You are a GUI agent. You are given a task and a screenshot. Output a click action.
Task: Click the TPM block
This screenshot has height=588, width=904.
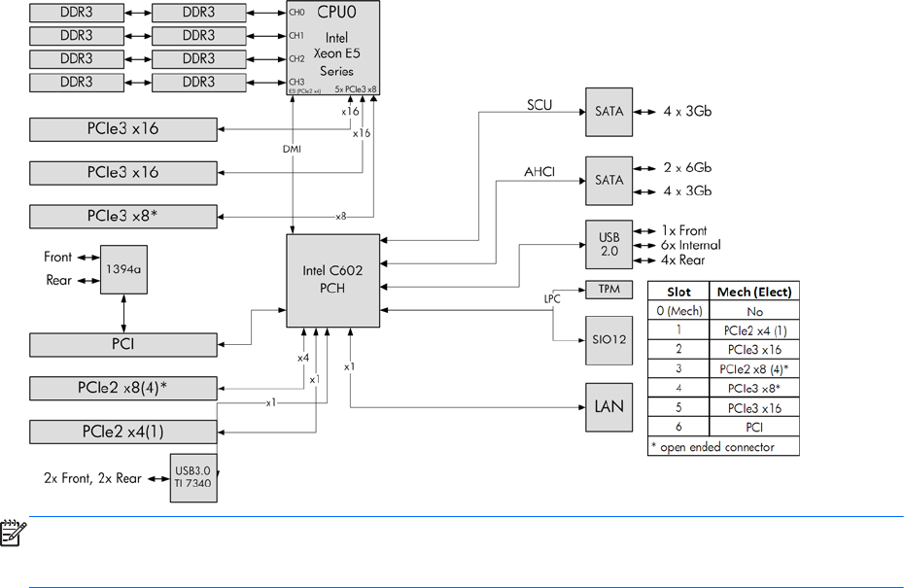pos(608,290)
